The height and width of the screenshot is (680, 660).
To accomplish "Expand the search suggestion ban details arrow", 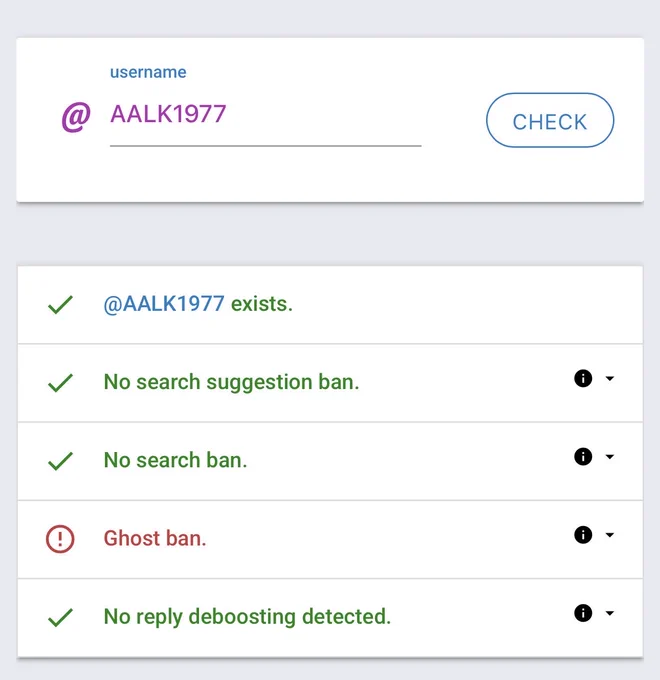I will (609, 379).
